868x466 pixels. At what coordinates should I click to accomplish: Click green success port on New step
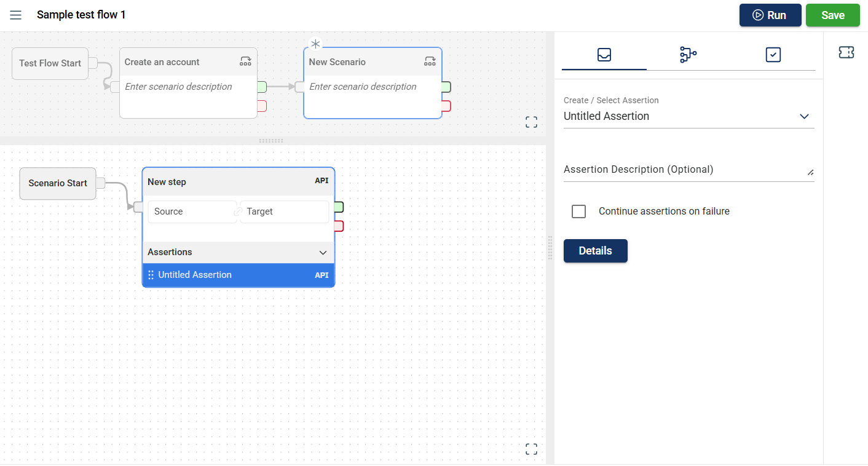[x=339, y=207]
